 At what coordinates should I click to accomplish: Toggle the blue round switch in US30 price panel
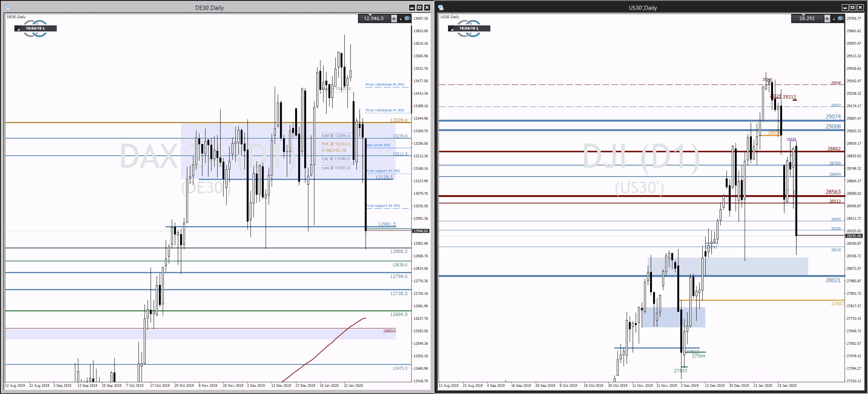point(841,19)
